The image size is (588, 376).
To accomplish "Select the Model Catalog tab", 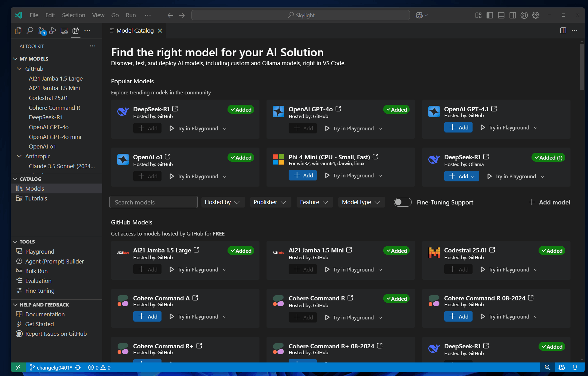I will pos(135,30).
